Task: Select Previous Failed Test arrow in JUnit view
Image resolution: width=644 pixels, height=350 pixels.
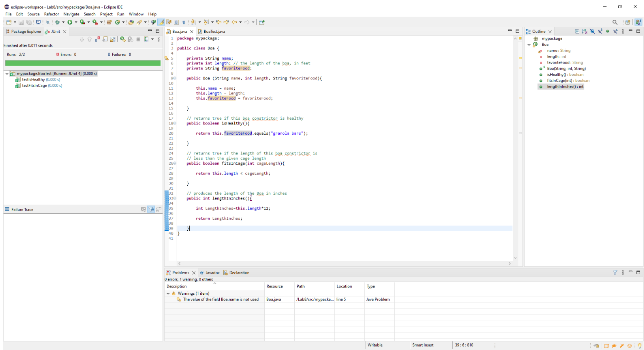Action: tap(89, 39)
